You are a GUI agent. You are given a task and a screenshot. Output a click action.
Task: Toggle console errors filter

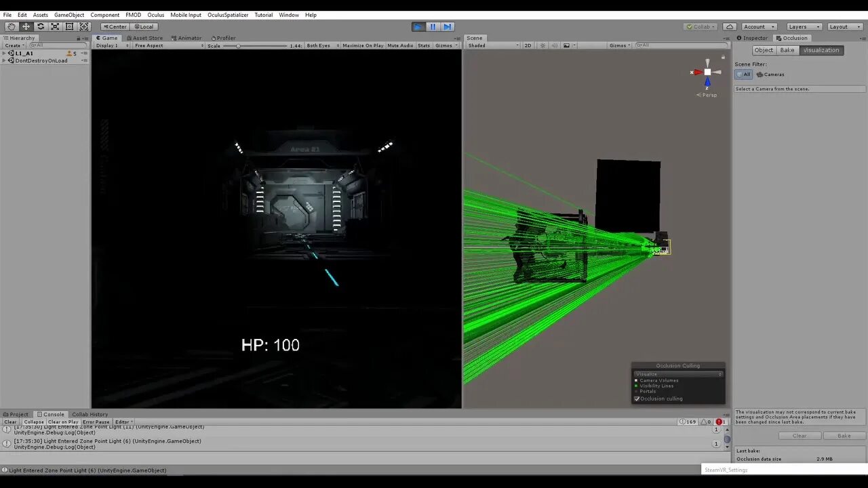point(721,422)
